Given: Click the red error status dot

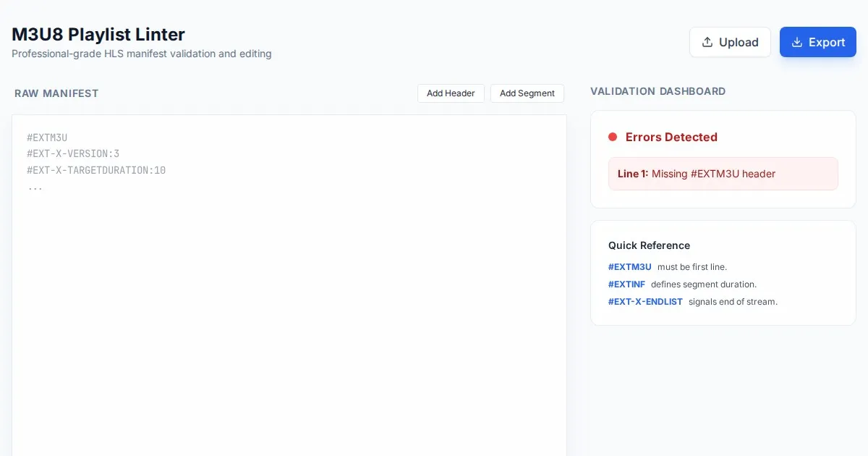Looking at the screenshot, I should click(x=613, y=137).
